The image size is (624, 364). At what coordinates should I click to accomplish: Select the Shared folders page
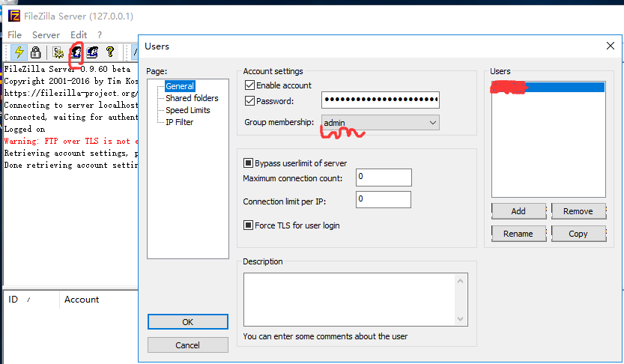click(x=192, y=98)
